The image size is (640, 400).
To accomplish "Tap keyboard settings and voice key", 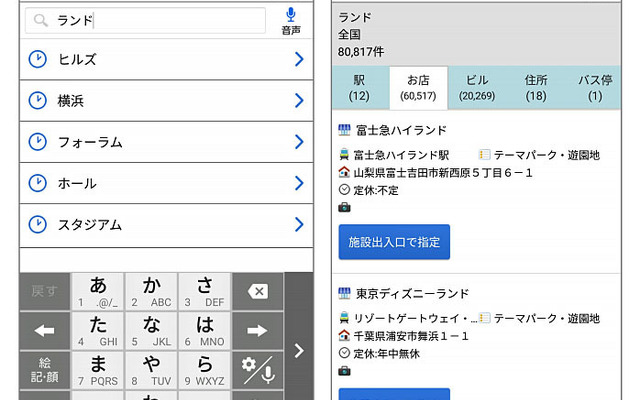I will click(258, 370).
